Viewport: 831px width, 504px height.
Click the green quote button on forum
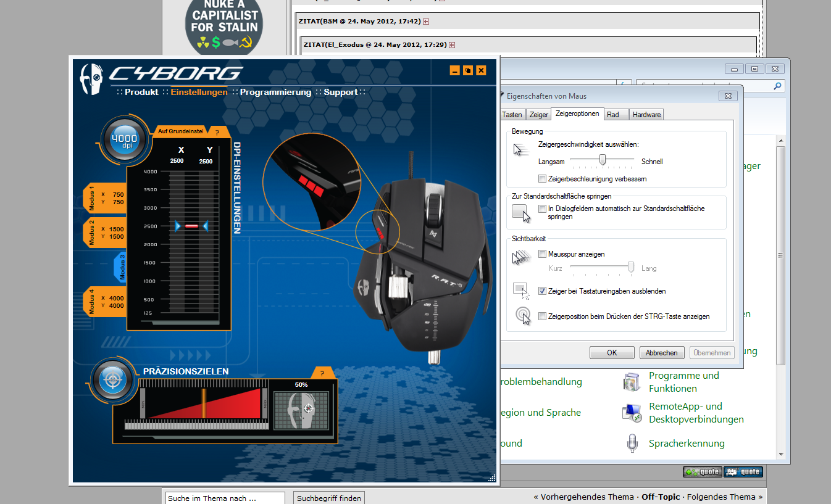point(702,472)
